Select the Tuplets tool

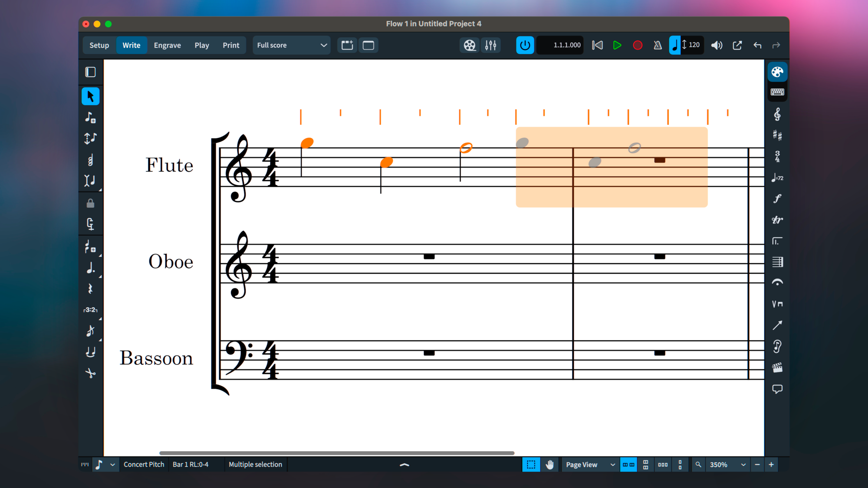pyautogui.click(x=90, y=310)
